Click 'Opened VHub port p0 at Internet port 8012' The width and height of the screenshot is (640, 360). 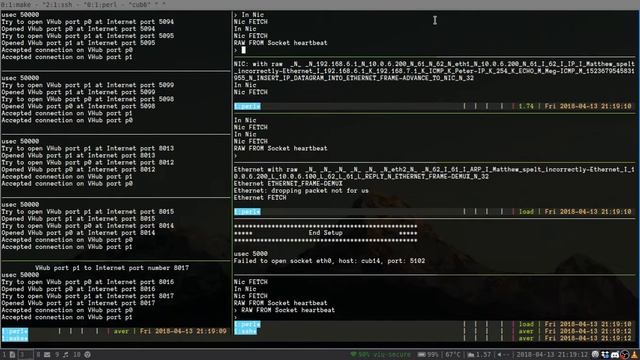tap(78, 169)
